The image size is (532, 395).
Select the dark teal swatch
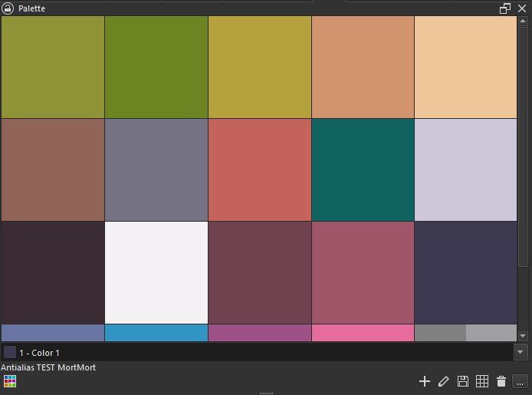tap(363, 170)
